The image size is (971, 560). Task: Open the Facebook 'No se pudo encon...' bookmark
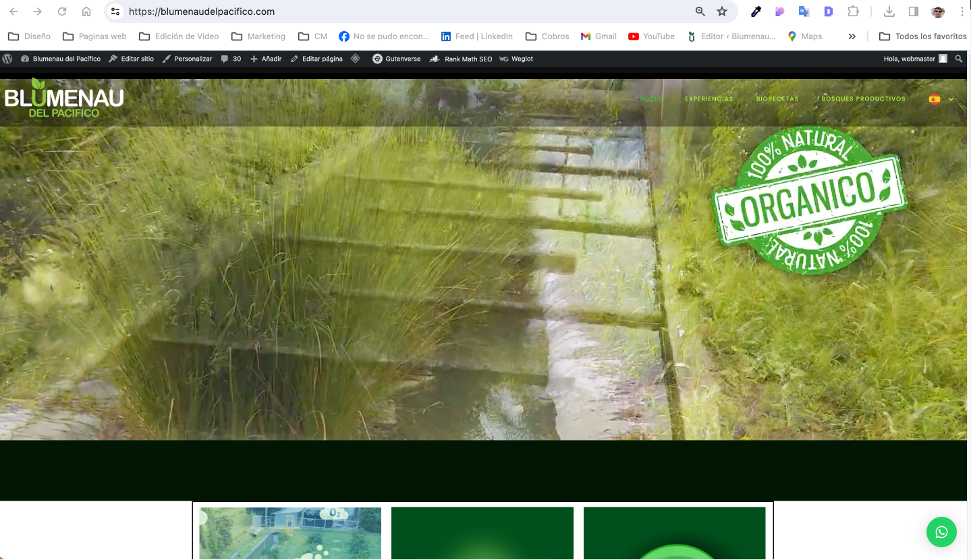coord(384,36)
